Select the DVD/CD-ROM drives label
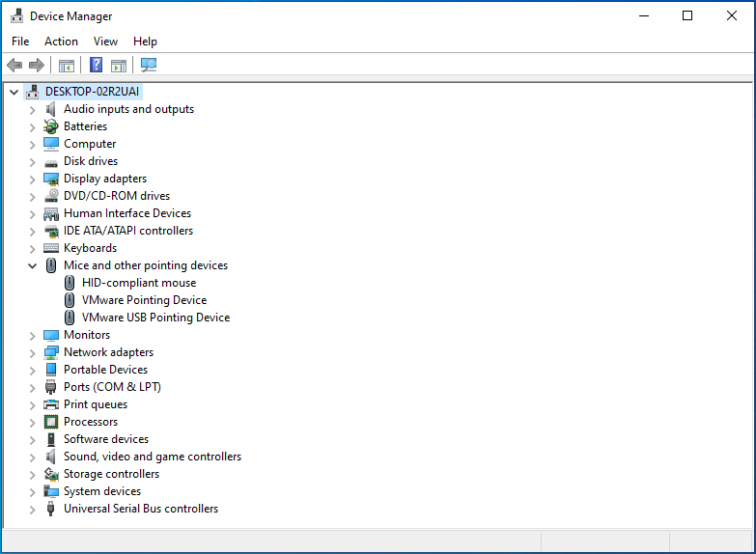 (117, 196)
